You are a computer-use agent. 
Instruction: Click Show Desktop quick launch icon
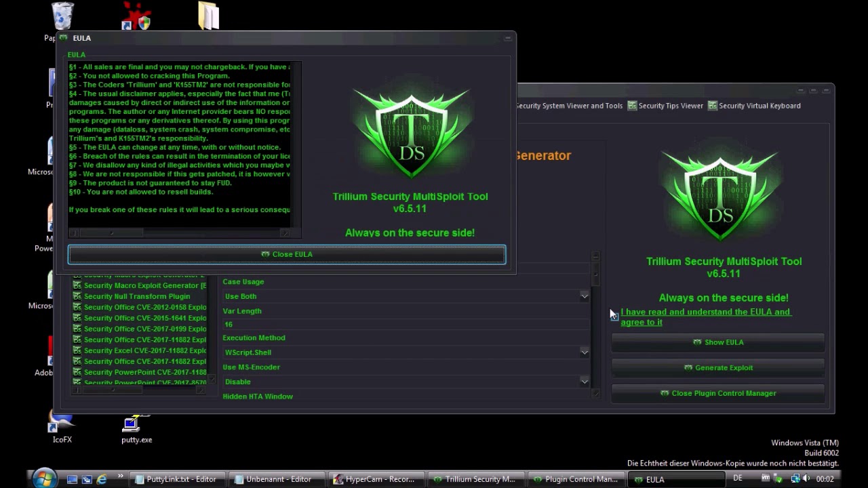tap(72, 479)
